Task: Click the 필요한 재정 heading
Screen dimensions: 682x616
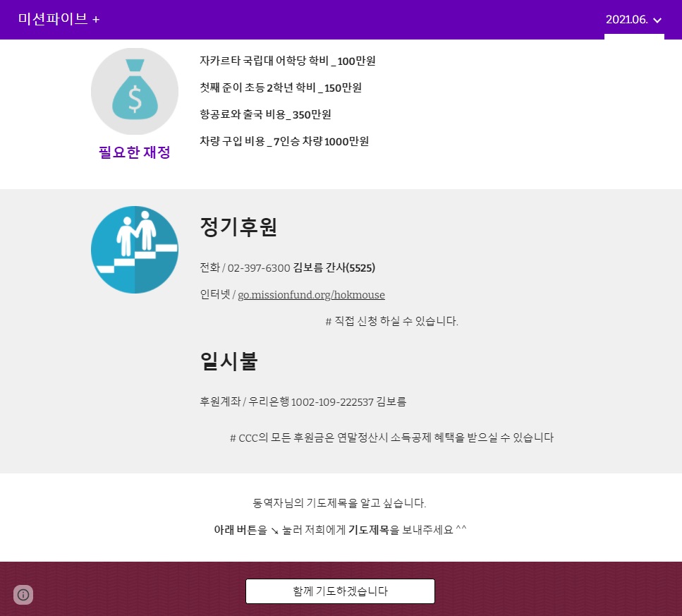Action: [x=135, y=152]
